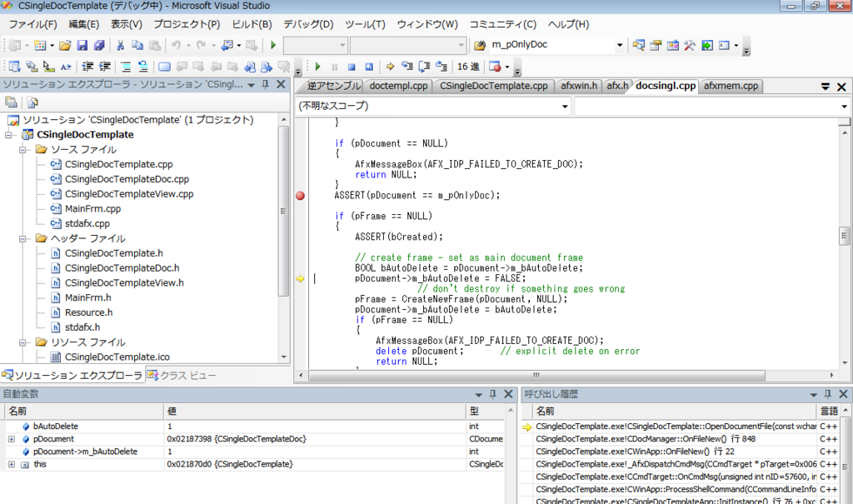The image size is (853, 504).
Task: Open the active files dropdown at editor tabs
Action: [826, 87]
